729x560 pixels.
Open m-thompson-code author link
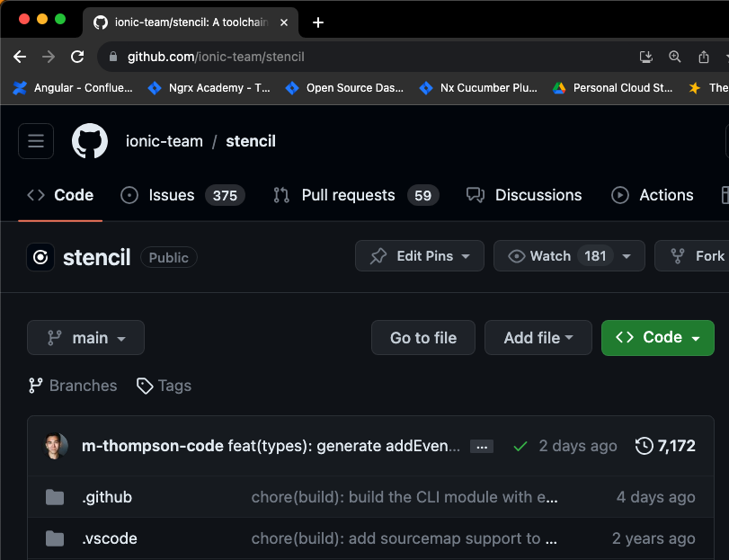pyautogui.click(x=153, y=446)
